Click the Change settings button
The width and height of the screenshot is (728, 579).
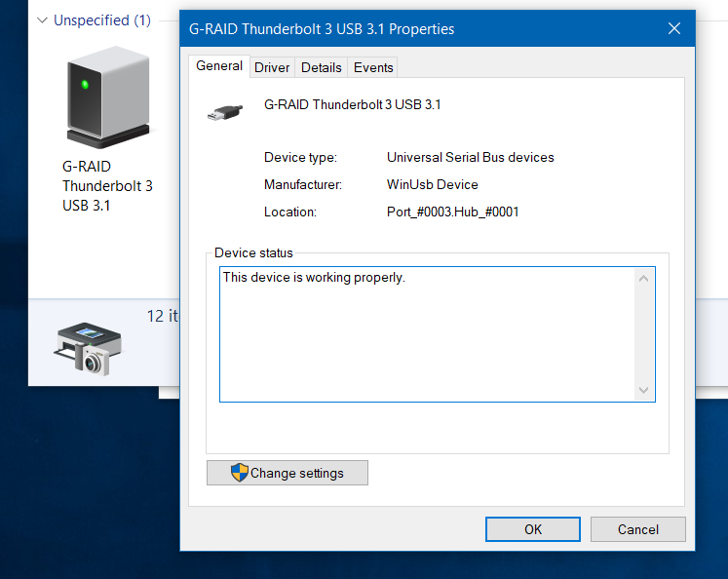click(x=287, y=473)
